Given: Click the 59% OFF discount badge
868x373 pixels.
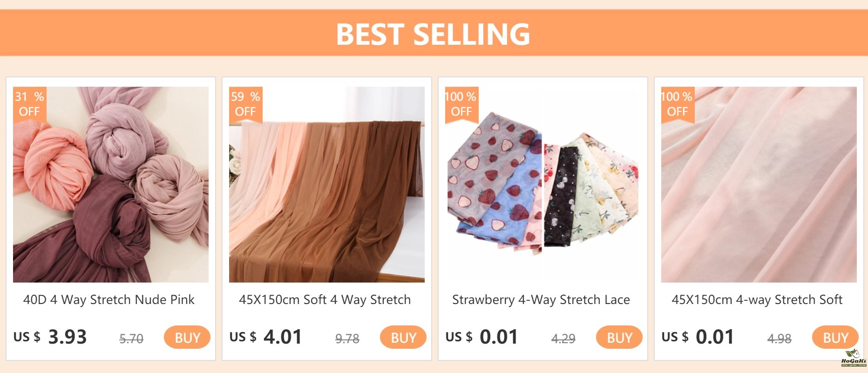Looking at the screenshot, I should click(x=245, y=104).
